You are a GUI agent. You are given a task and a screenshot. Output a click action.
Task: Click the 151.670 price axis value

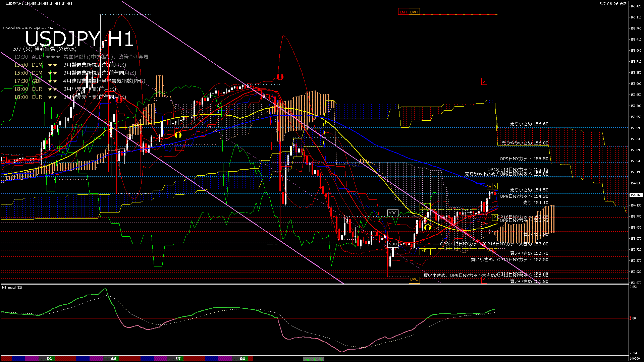coord(636,283)
